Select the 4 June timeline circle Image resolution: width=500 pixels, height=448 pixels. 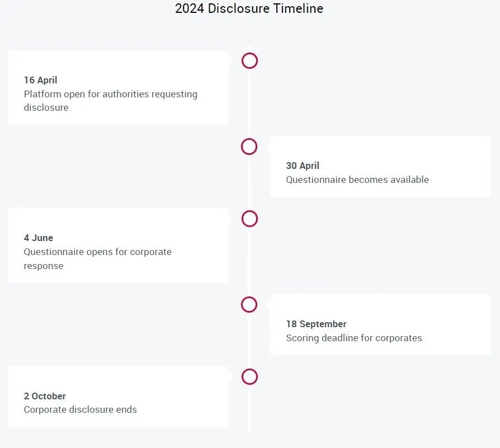pyautogui.click(x=249, y=219)
